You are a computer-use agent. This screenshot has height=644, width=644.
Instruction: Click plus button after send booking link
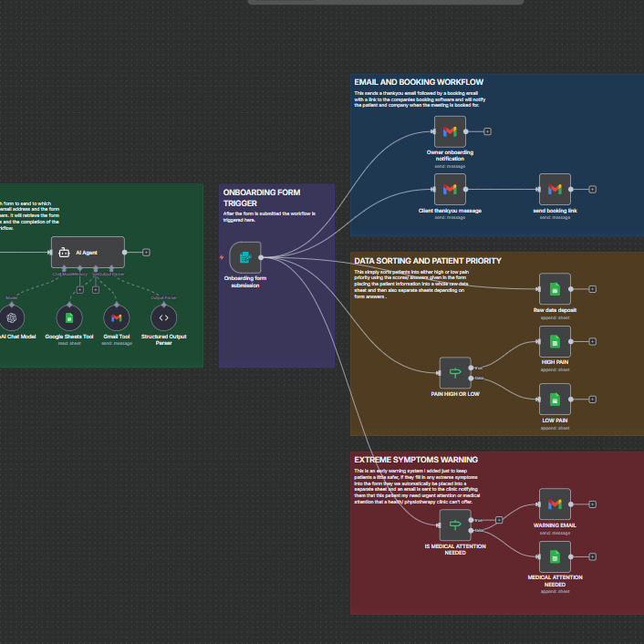[592, 190]
